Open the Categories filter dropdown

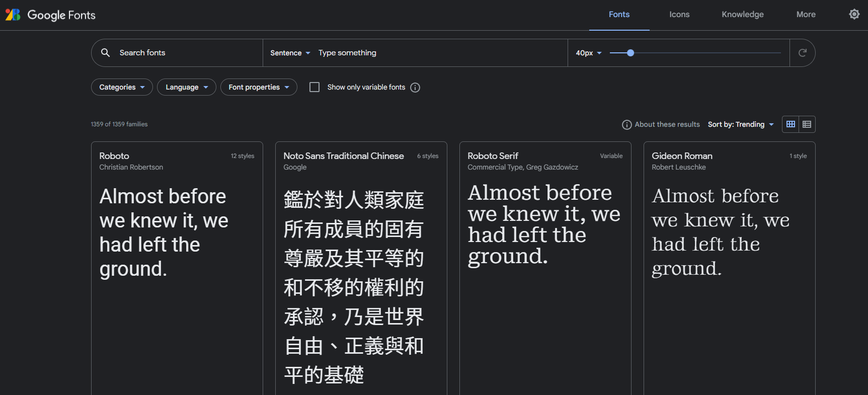click(x=122, y=87)
